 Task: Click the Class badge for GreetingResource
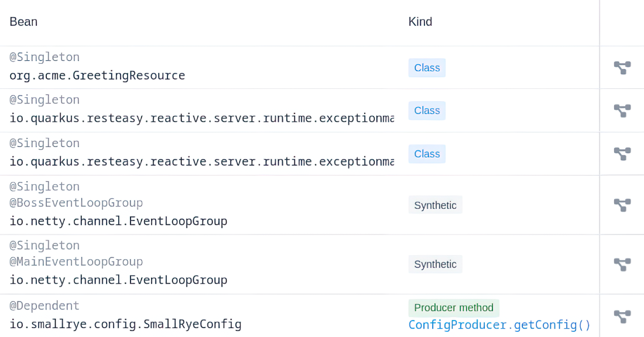click(427, 68)
